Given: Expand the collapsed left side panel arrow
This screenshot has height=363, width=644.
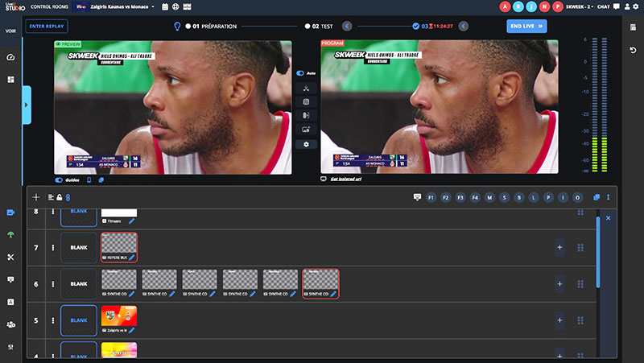Looking at the screenshot, I should (27, 105).
